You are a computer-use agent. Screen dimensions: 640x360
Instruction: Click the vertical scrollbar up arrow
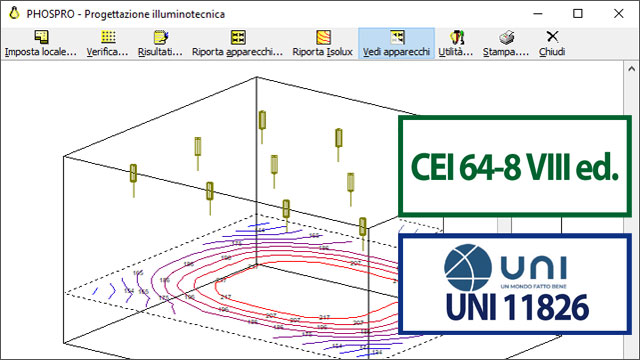pos(631,69)
